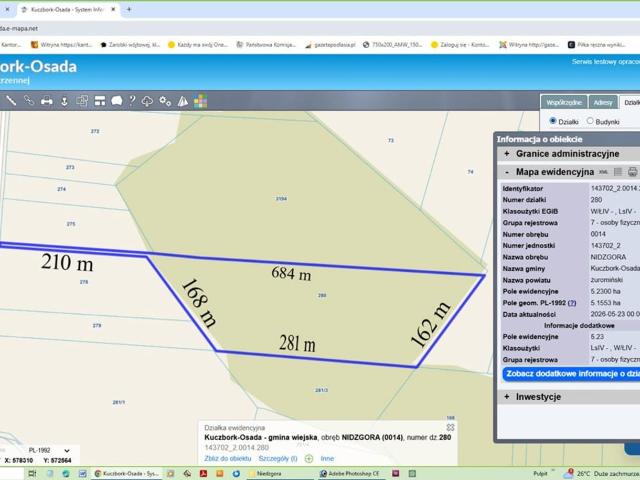This screenshot has width=640, height=480.
Task: Open a new browser tab with plus button
Action: click(x=129, y=9)
